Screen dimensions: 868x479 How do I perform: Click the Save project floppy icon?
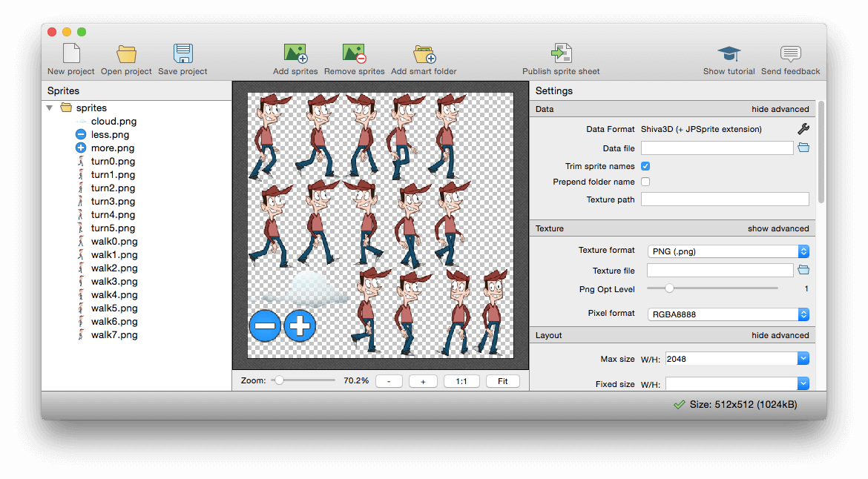point(183,54)
